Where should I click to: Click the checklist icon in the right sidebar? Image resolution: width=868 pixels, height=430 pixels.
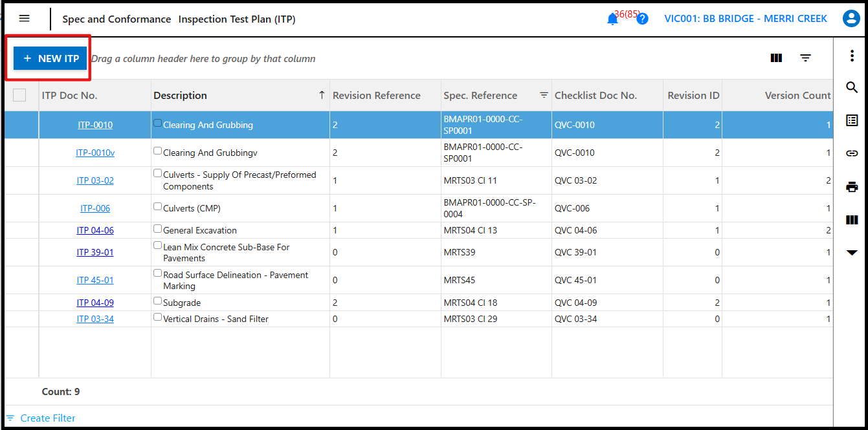tap(852, 120)
